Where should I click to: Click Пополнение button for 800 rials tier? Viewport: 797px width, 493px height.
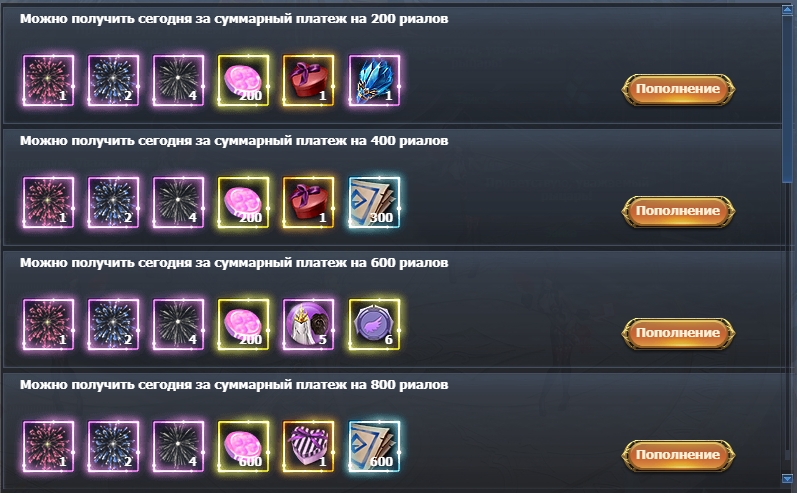coord(678,455)
